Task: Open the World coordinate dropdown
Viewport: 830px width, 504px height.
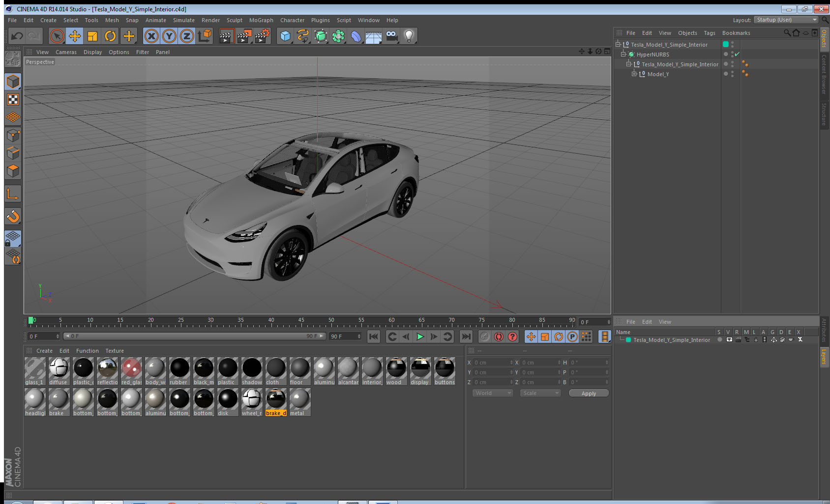Action: coord(493,393)
